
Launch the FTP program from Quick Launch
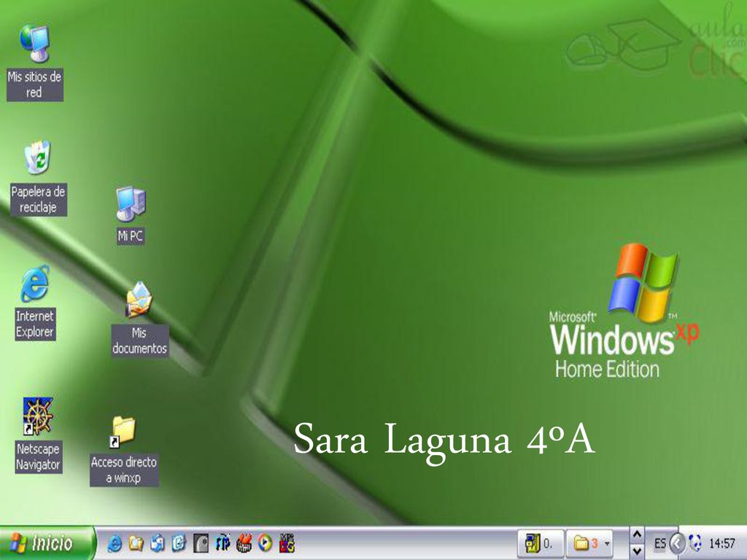click(x=222, y=543)
